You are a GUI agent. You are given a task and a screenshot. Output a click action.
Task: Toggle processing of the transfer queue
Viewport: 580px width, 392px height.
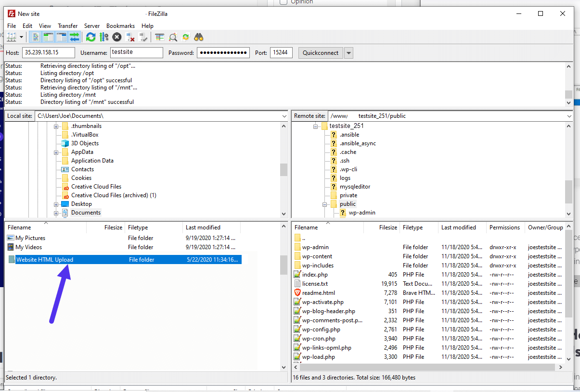click(104, 37)
